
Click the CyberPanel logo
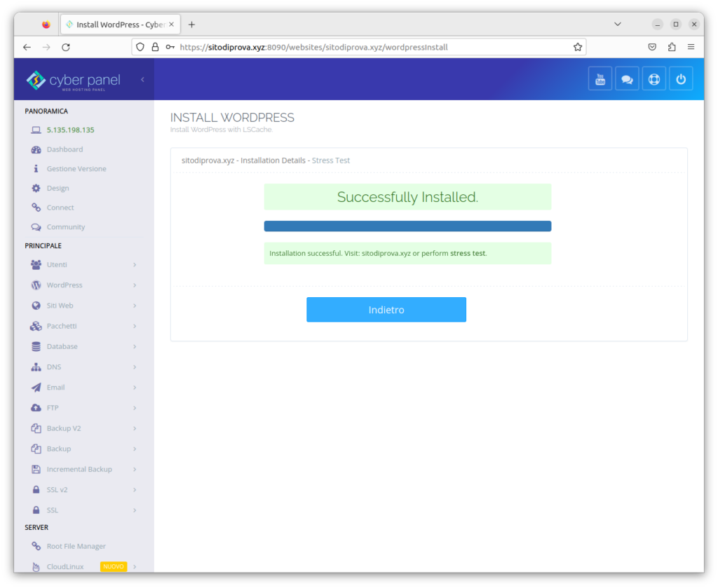73,81
